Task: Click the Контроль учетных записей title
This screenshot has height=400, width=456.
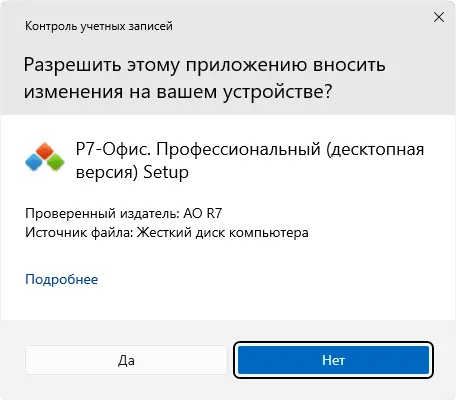Action: point(99,26)
